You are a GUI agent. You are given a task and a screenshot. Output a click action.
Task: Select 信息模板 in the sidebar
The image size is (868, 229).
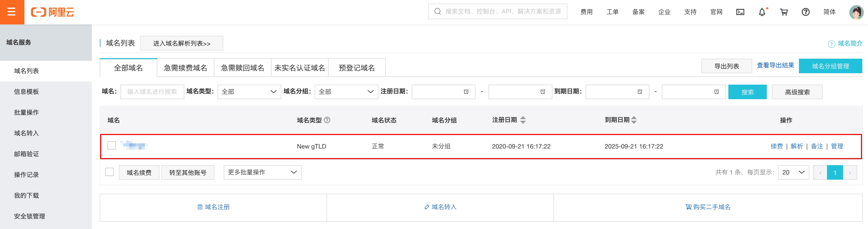click(x=26, y=92)
